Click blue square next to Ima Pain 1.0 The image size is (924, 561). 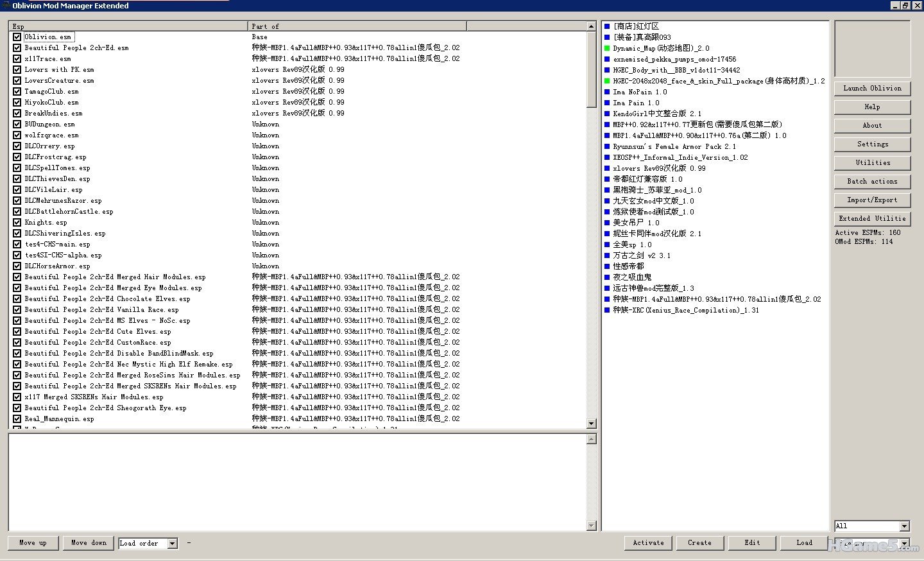tap(607, 103)
